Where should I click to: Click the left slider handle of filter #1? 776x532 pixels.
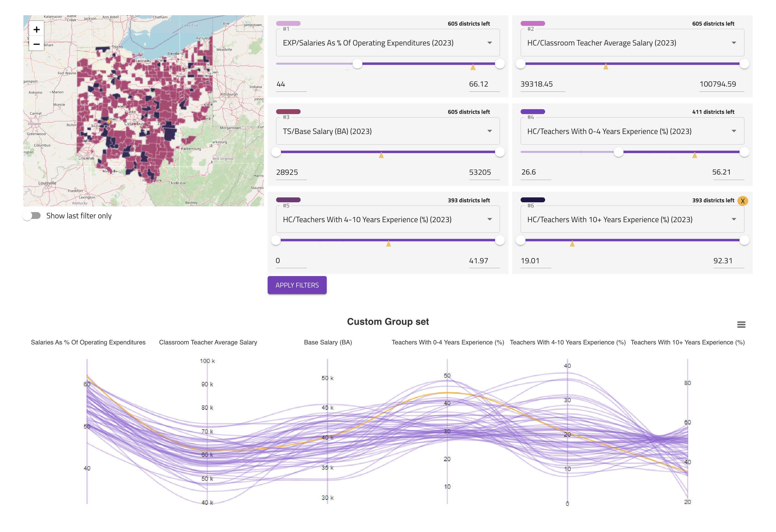357,64
